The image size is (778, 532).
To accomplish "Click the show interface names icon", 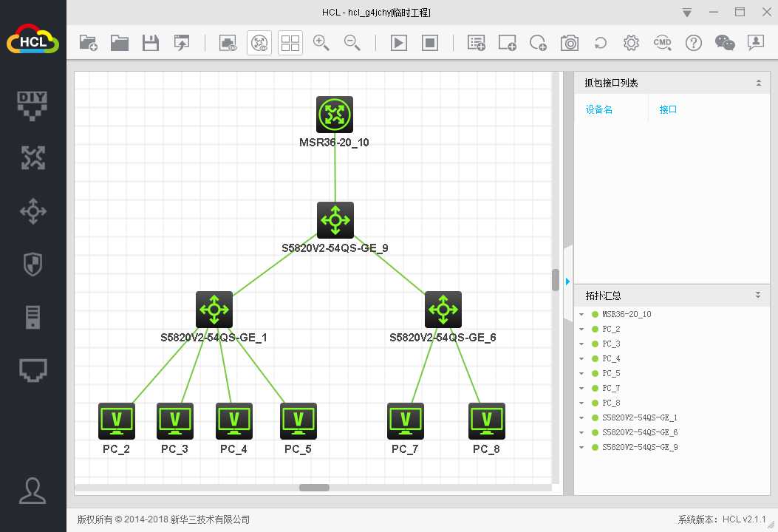I will (x=228, y=43).
